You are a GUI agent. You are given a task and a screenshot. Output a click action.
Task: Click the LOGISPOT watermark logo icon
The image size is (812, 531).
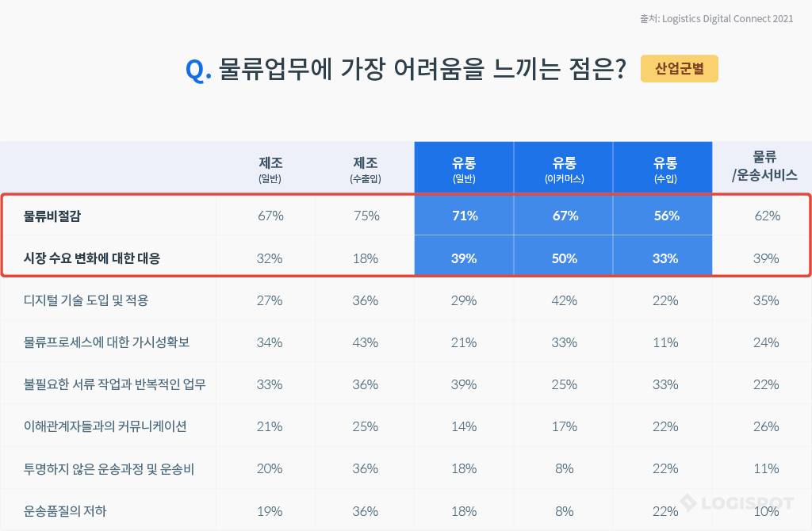pos(688,502)
